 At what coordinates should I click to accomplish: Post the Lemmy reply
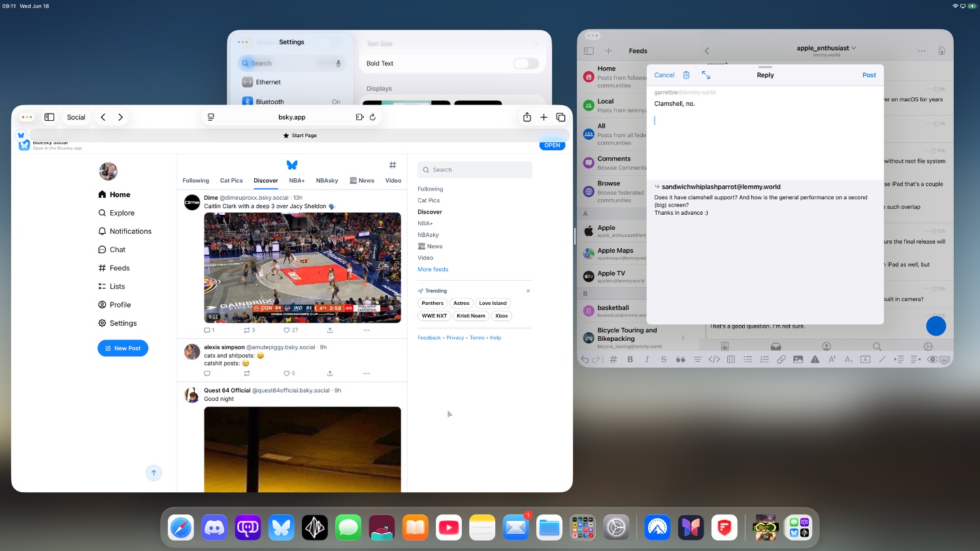869,75
